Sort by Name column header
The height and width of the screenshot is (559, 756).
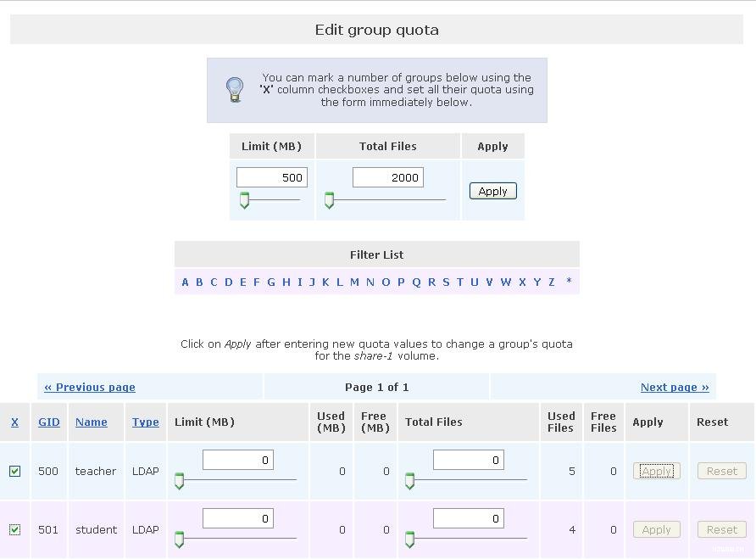92,422
